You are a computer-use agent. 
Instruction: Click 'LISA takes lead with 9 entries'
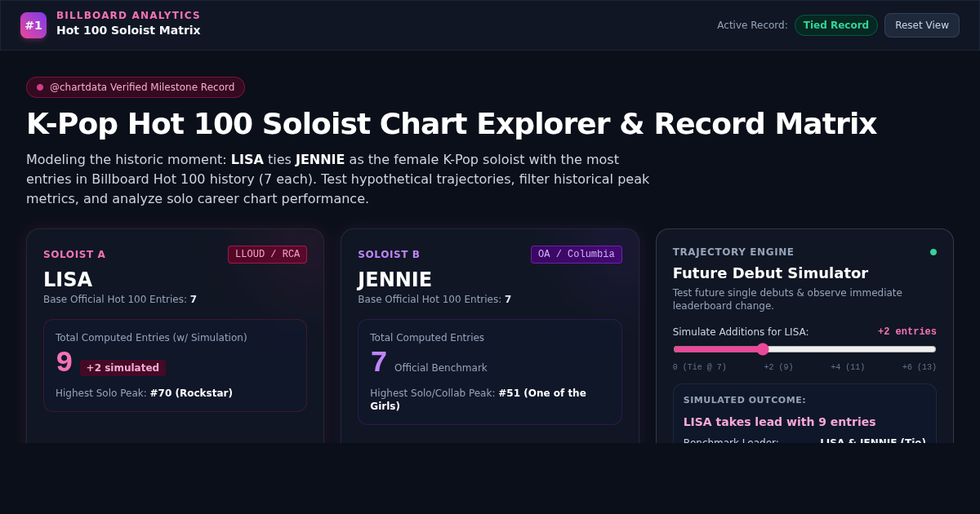(x=779, y=422)
